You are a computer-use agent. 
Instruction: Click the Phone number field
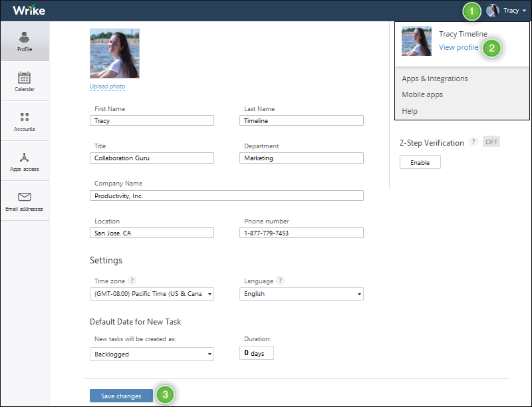point(301,233)
